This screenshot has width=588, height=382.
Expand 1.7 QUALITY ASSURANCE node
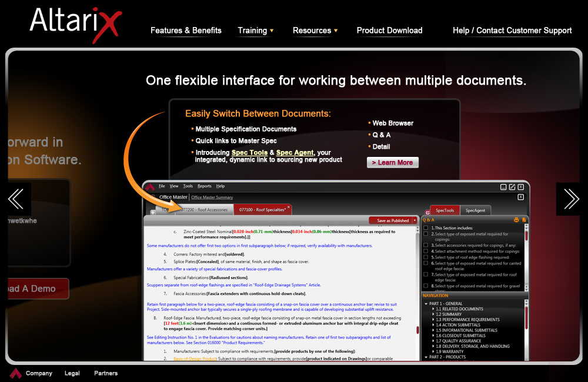click(433, 341)
